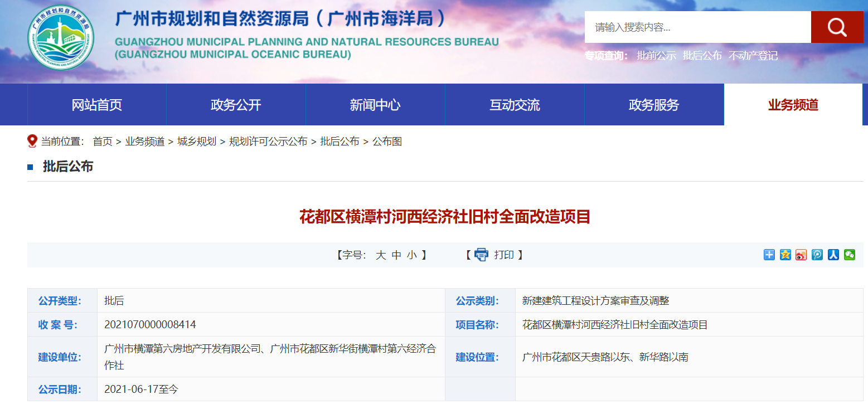Viewport: 868px width, 409px height.
Task: Click the date value 2021-06-17至今
Action: tap(142, 389)
